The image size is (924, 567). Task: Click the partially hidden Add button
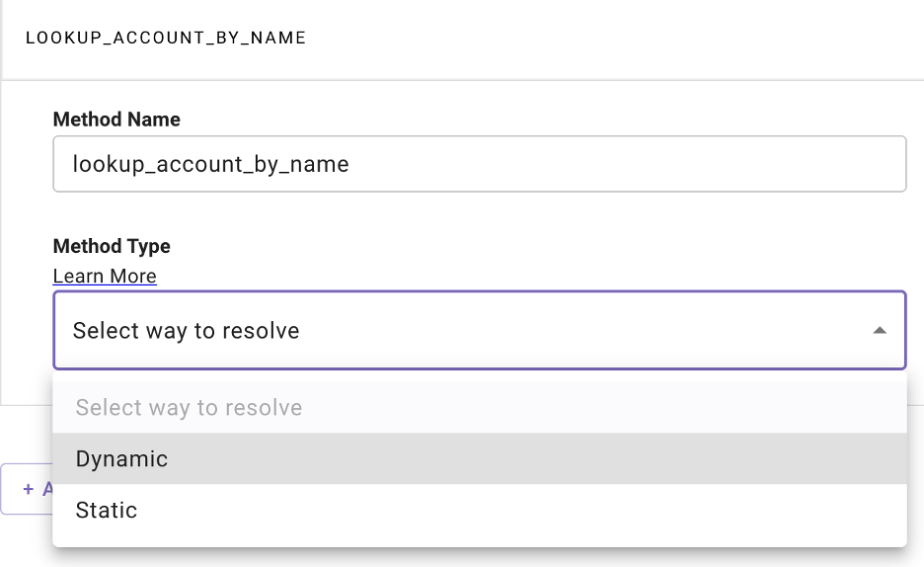pos(27,489)
